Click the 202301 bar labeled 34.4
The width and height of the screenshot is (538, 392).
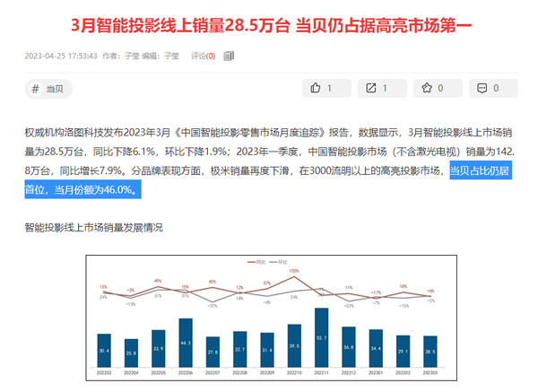376,348
